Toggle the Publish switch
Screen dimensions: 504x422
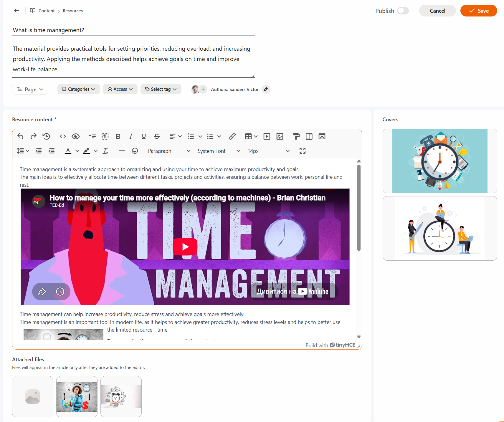tap(403, 11)
